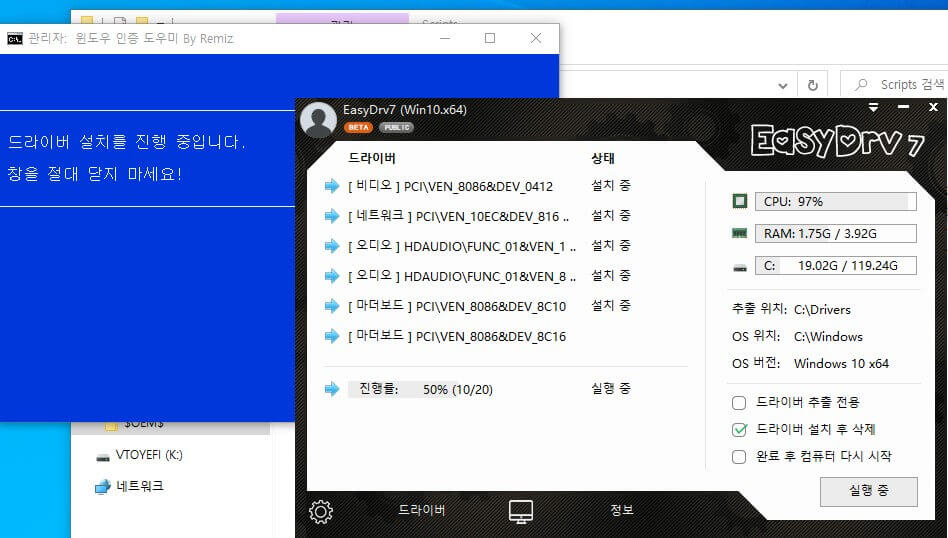Screen dimensions: 948x538
Task: Click arrow icon for 네트워크 driver row
Action: [x=332, y=216]
